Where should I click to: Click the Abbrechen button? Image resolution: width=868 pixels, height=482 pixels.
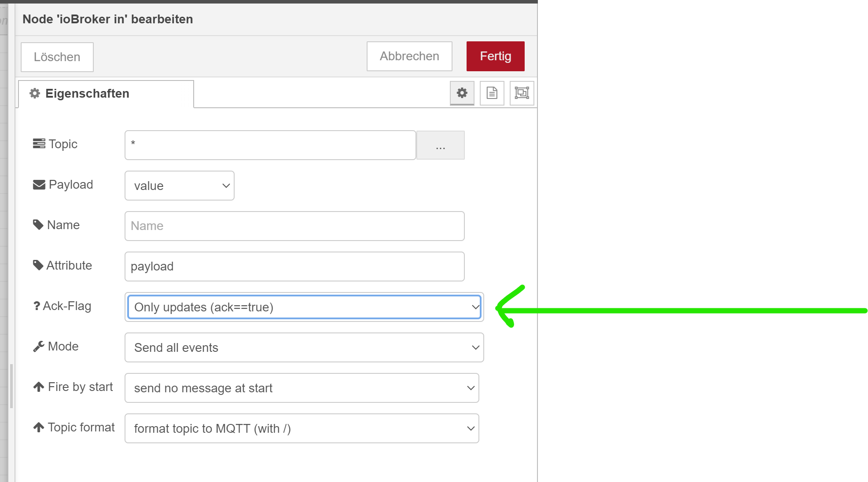click(409, 56)
